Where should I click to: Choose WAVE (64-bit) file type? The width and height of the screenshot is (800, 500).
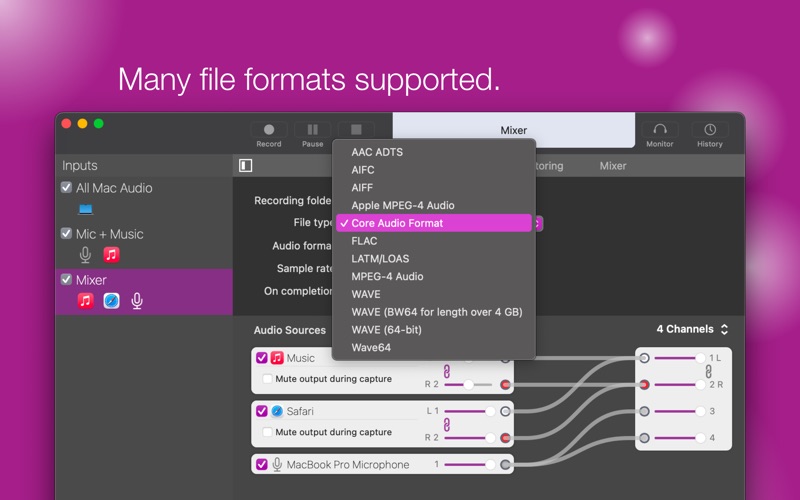click(434, 330)
